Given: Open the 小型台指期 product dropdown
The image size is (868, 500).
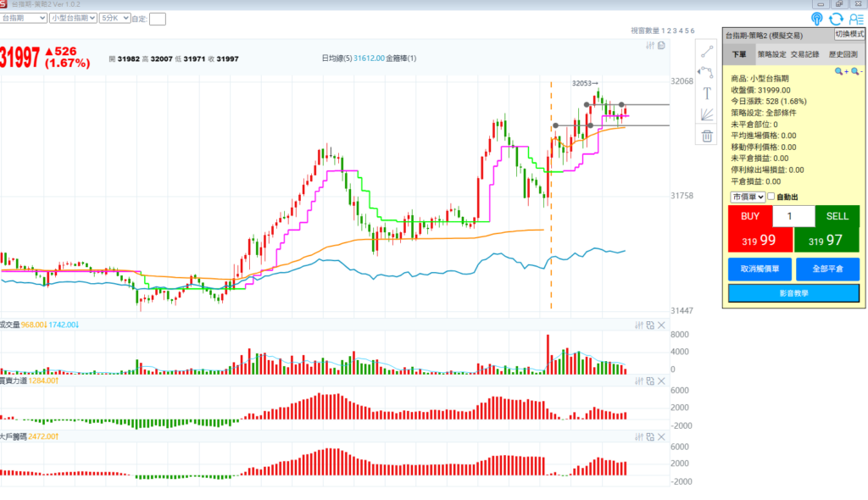Looking at the screenshot, I should 72,17.
